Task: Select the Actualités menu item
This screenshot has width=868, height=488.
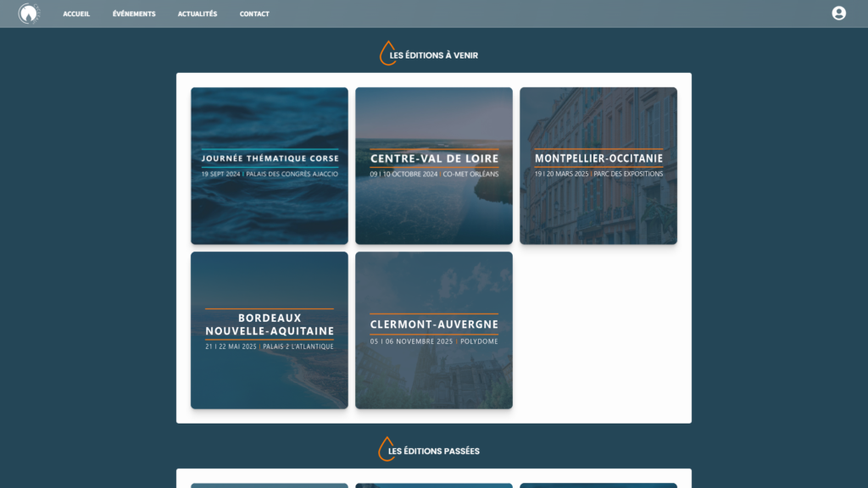Action: tap(198, 14)
